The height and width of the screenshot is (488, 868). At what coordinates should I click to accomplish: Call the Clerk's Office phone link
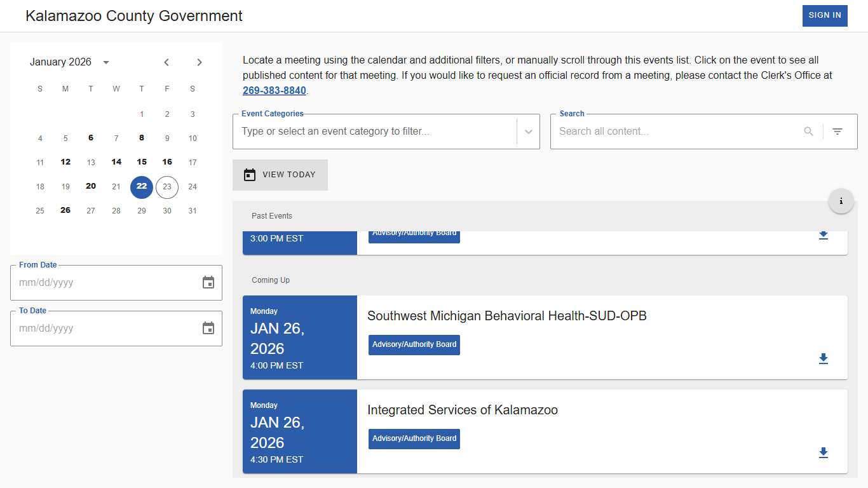pyautogui.click(x=275, y=90)
